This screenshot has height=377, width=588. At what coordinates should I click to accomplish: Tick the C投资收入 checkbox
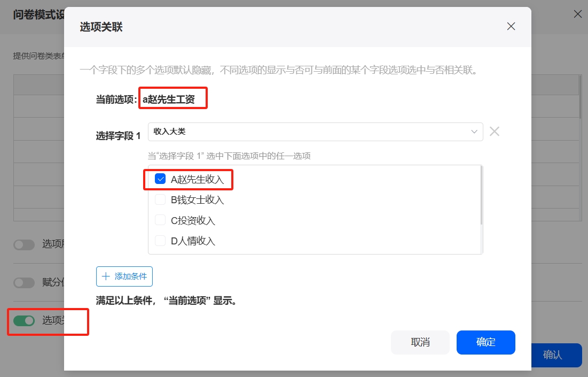click(x=160, y=220)
